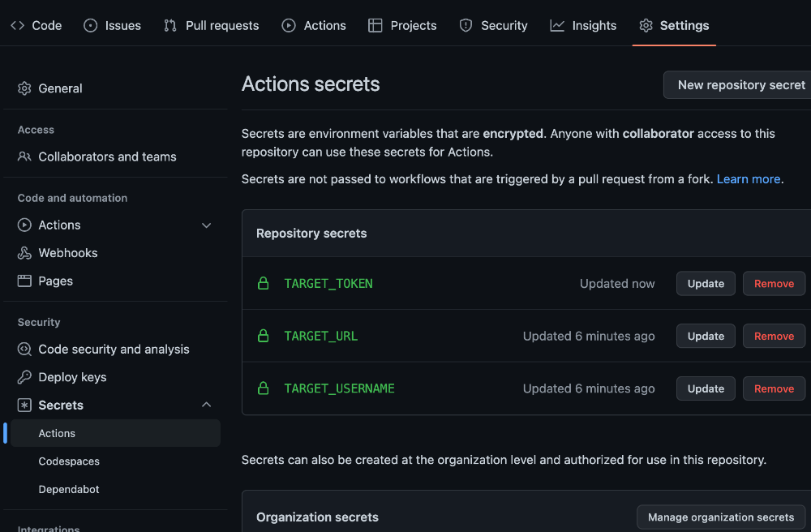
Task: Click the lock icon beside TARGET_TOKEN
Action: (264, 283)
